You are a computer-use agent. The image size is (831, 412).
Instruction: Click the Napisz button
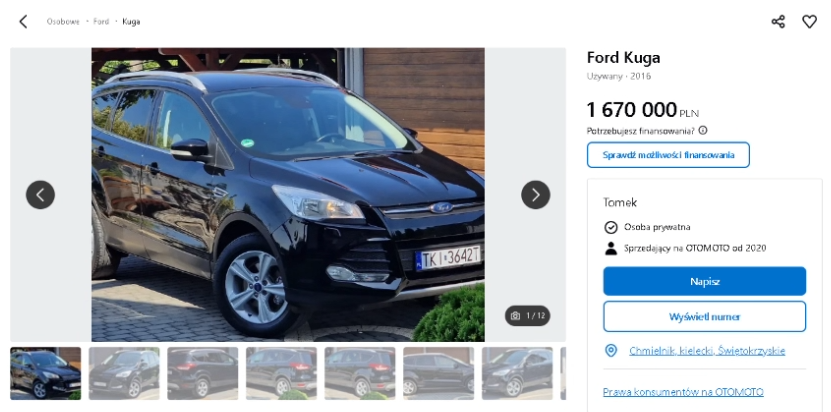point(704,282)
